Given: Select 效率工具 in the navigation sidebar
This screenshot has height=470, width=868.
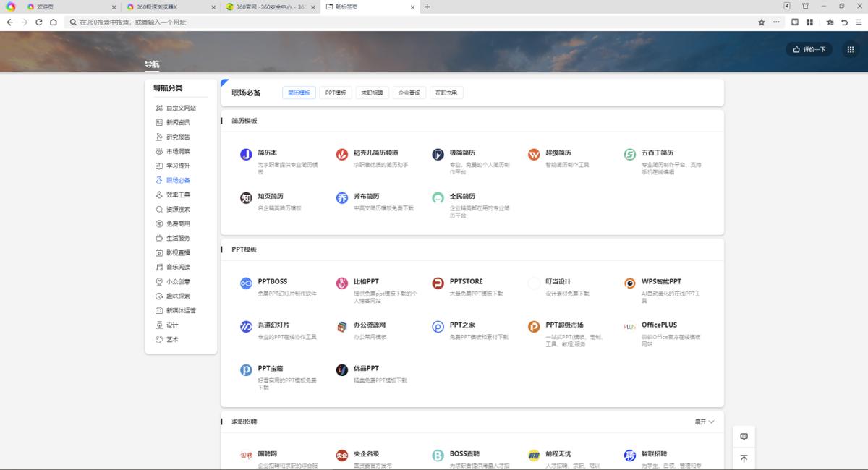Looking at the screenshot, I should (178, 195).
